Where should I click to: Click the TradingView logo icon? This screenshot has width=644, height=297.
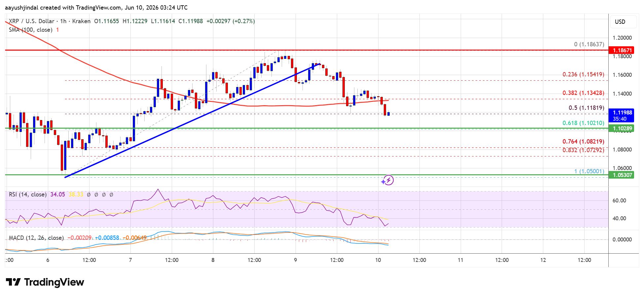pos(13,282)
